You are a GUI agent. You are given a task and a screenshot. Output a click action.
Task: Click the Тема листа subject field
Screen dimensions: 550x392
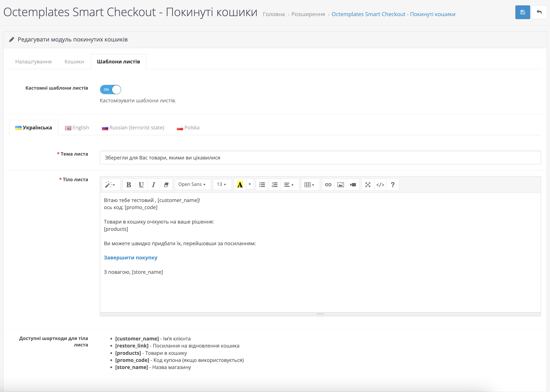coord(320,158)
